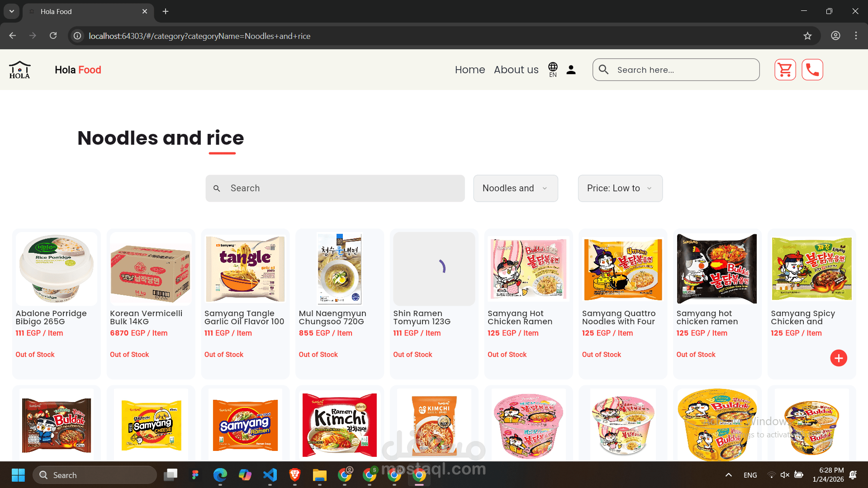Open orange Samyang Ramen pack image
The width and height of the screenshot is (868, 488).
tap(245, 425)
